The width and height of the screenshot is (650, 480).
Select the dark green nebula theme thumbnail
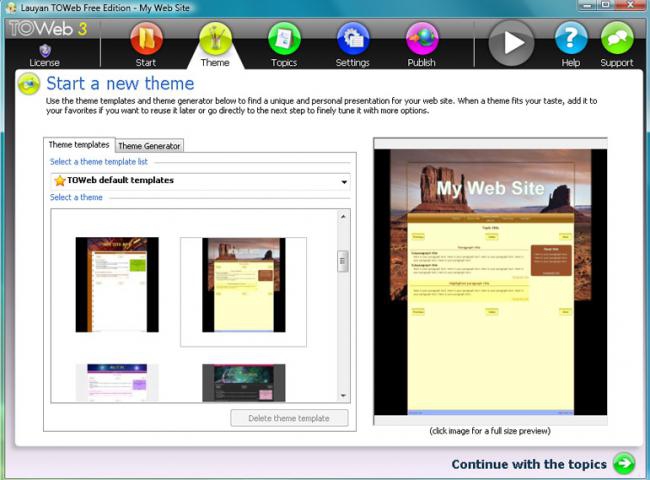[x=244, y=383]
